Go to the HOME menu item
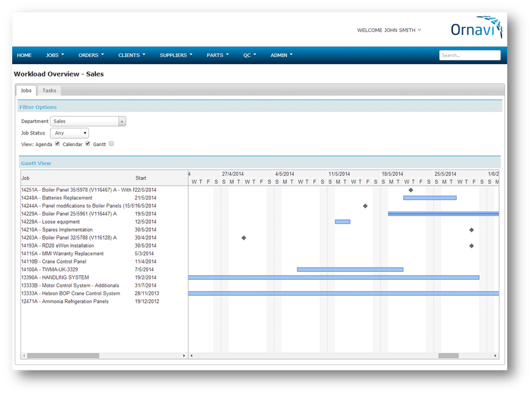The image size is (532, 395). pyautogui.click(x=24, y=55)
